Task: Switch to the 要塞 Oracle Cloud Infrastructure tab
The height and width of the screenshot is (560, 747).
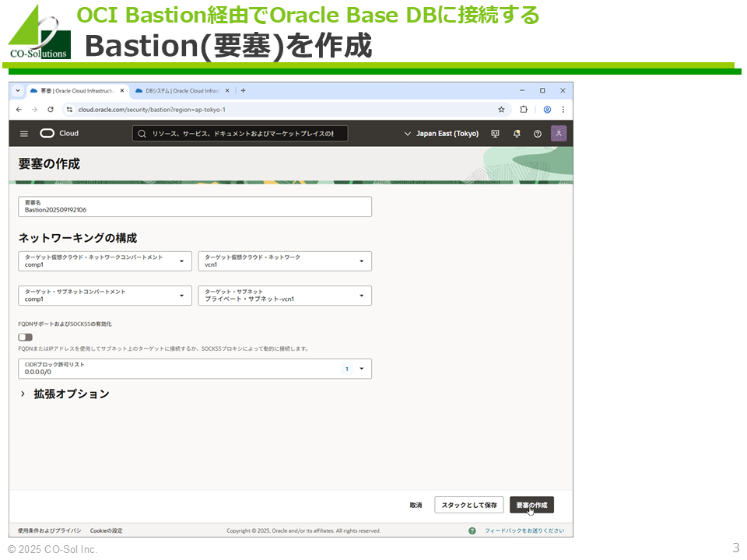Action: [76, 90]
